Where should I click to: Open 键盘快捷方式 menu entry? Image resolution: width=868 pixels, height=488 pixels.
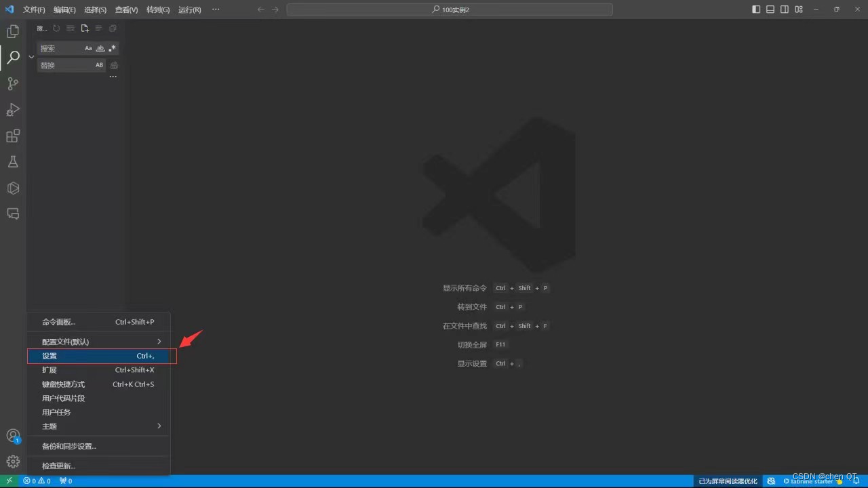tap(98, 384)
